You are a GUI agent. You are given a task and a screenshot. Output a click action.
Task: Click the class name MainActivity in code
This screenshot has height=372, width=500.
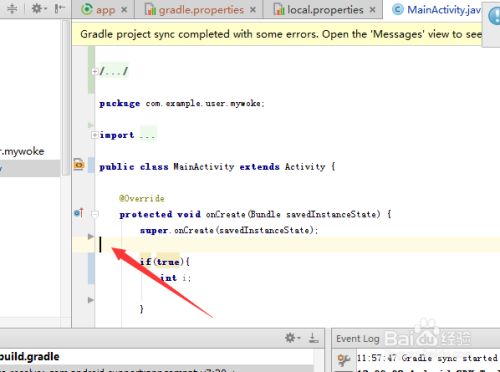click(x=204, y=166)
